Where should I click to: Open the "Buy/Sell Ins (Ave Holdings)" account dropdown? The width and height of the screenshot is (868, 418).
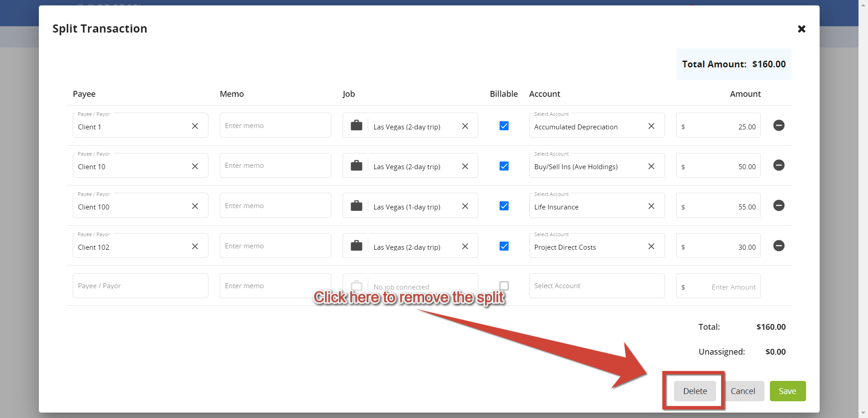point(583,166)
